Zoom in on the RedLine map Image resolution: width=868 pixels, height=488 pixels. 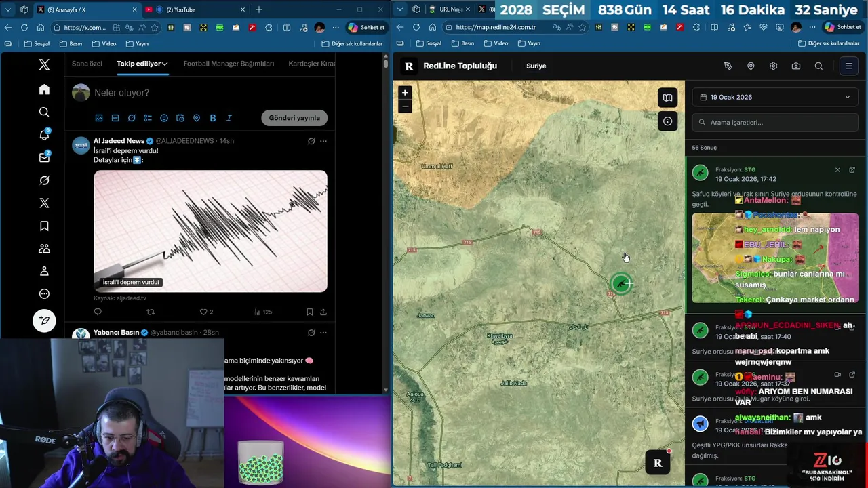coord(405,93)
